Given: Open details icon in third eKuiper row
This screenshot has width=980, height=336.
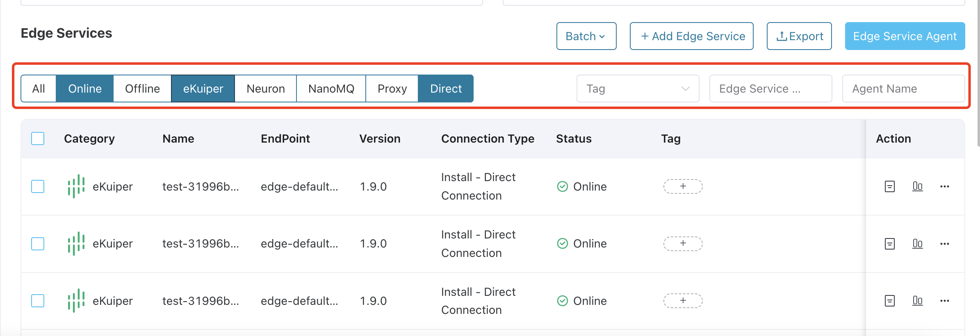Looking at the screenshot, I should [889, 301].
